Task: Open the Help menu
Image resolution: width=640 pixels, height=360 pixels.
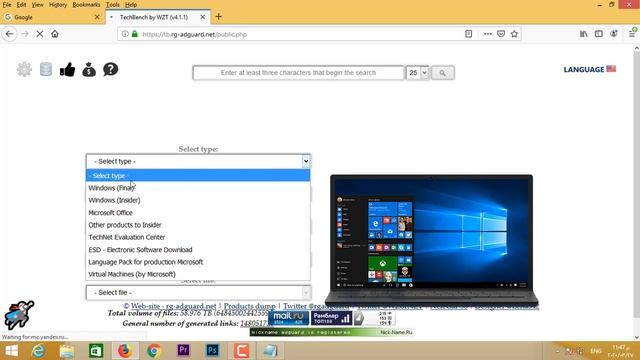Action: pyautogui.click(x=131, y=5)
